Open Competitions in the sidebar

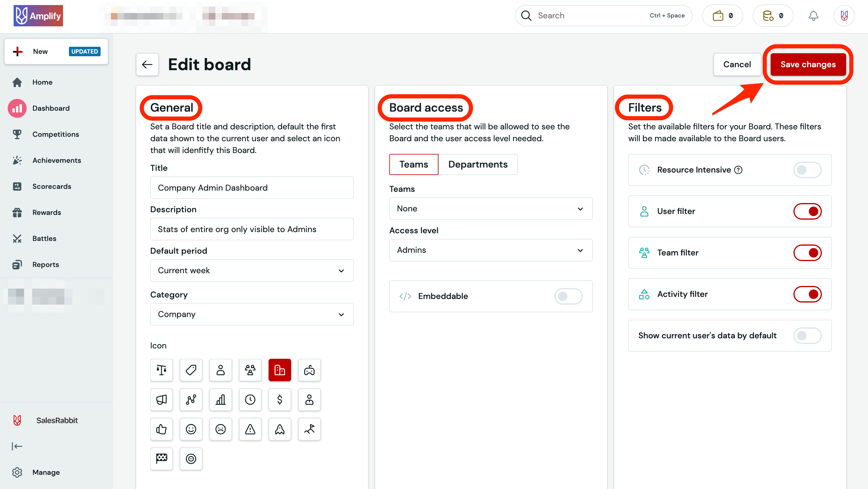[56, 134]
